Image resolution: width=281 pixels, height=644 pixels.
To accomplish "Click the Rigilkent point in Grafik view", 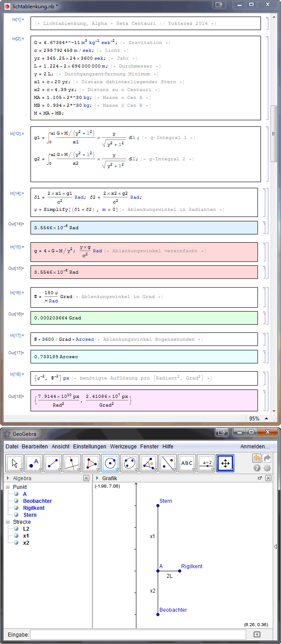I will [179, 571].
